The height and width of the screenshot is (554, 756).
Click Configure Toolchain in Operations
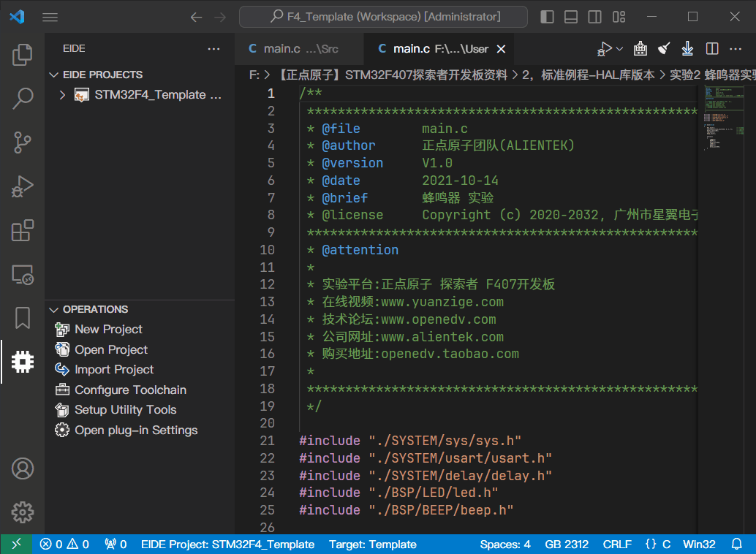point(129,390)
